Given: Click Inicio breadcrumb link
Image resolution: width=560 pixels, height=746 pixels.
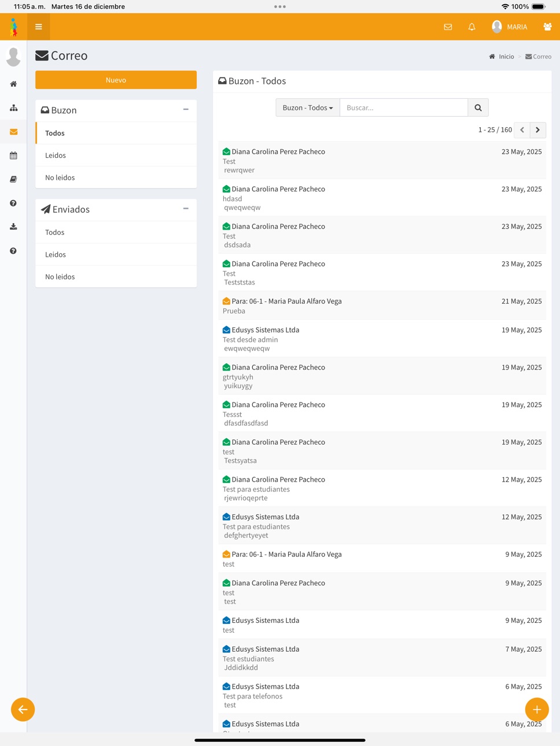Looking at the screenshot, I should point(502,57).
